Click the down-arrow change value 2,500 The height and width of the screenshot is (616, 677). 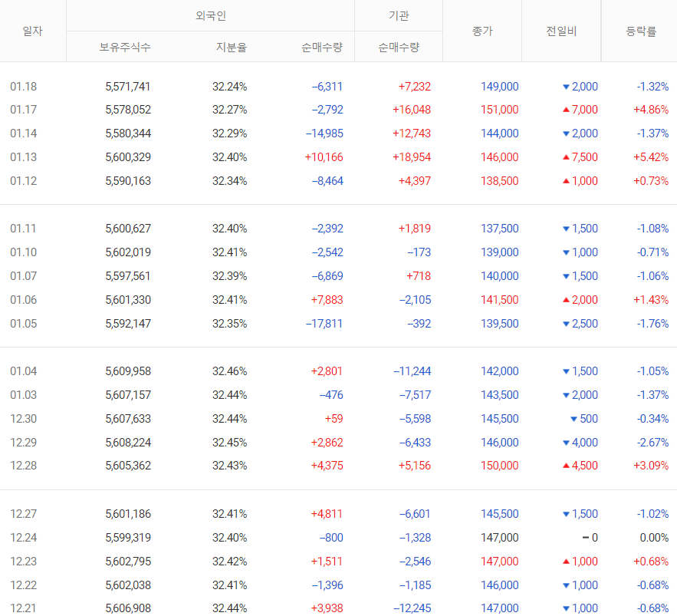pos(580,324)
